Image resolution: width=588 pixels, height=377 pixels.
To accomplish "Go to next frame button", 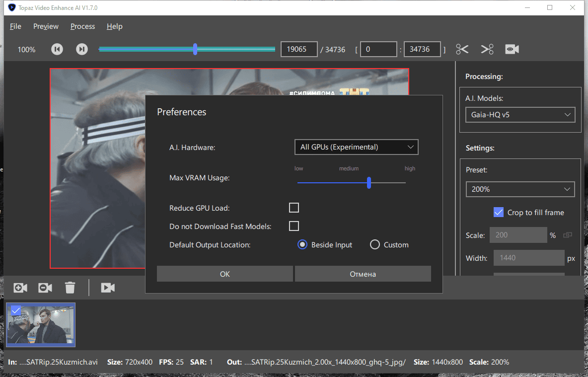I will [82, 49].
